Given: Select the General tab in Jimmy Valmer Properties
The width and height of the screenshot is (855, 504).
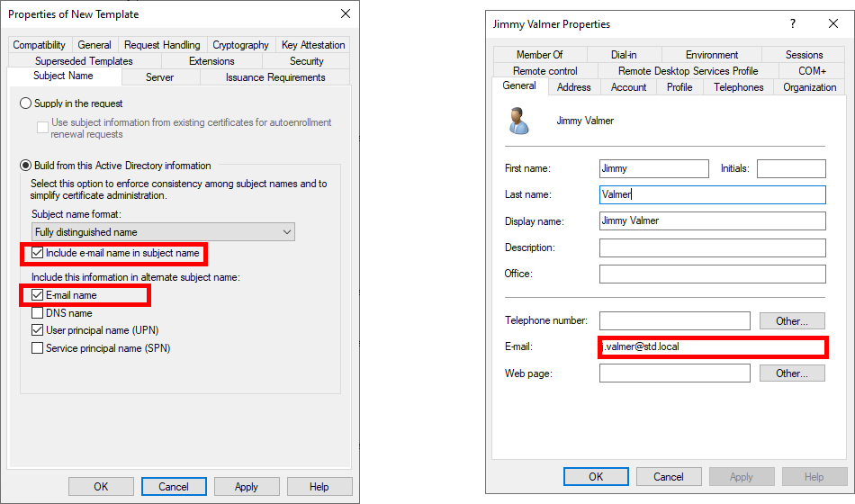Looking at the screenshot, I should tap(519, 85).
